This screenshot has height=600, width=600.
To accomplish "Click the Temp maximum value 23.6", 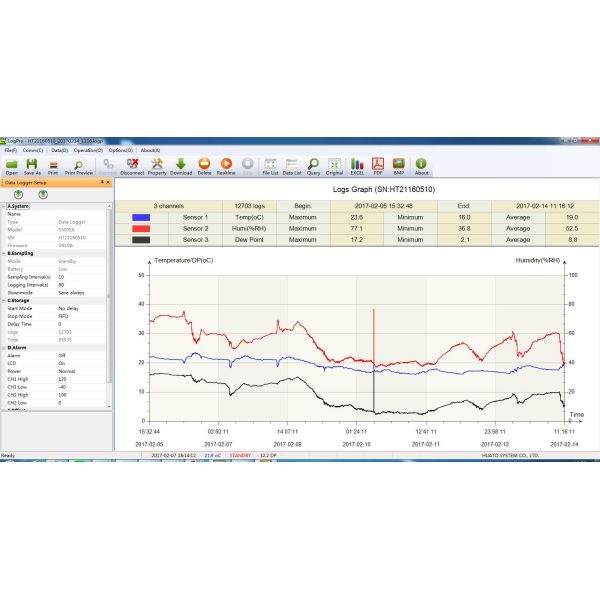I will click(x=357, y=217).
